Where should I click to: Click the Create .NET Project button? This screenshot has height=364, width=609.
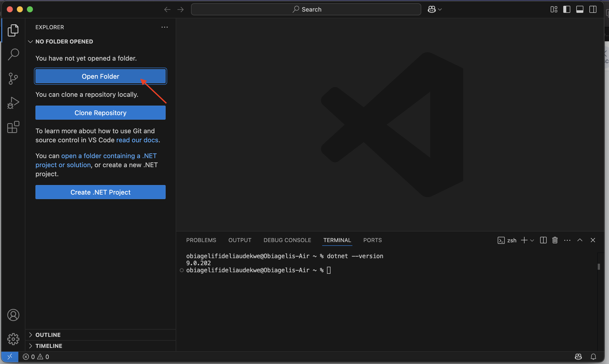point(101,192)
